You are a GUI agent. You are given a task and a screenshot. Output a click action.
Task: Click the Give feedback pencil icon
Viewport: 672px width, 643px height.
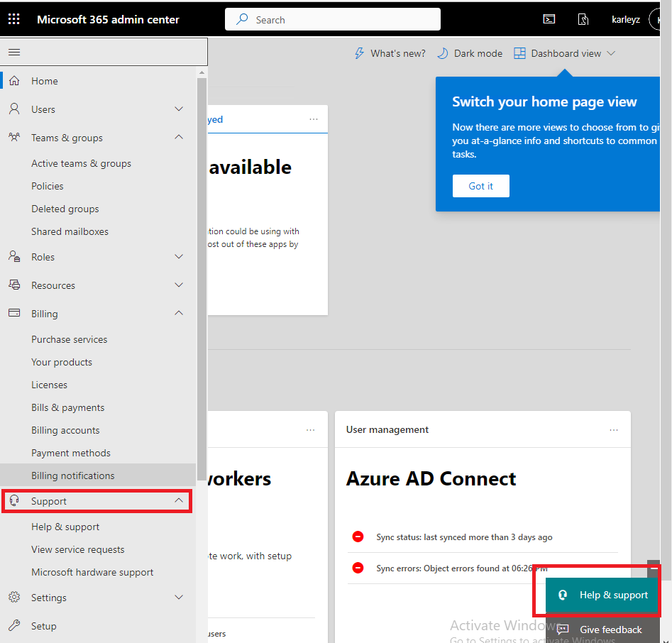tap(561, 630)
